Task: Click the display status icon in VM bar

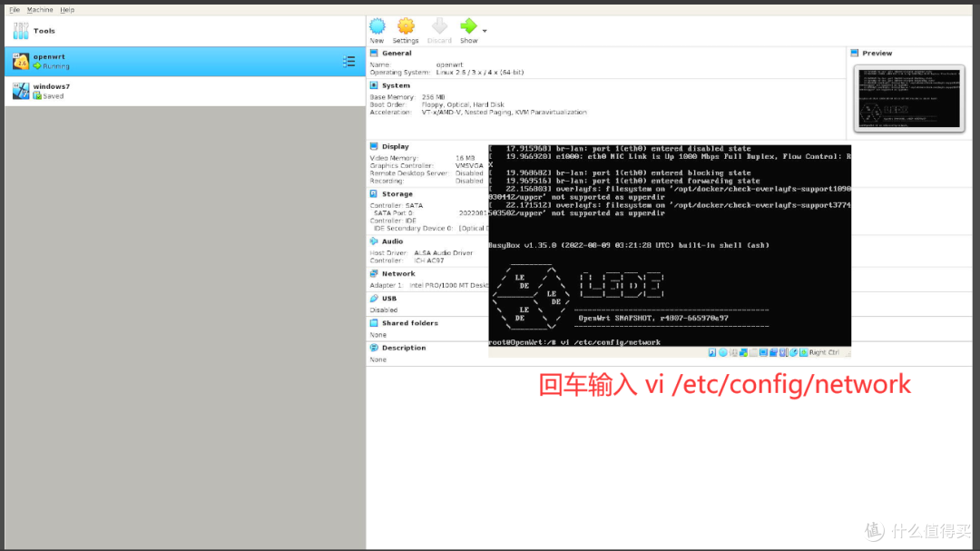Action: coord(763,353)
